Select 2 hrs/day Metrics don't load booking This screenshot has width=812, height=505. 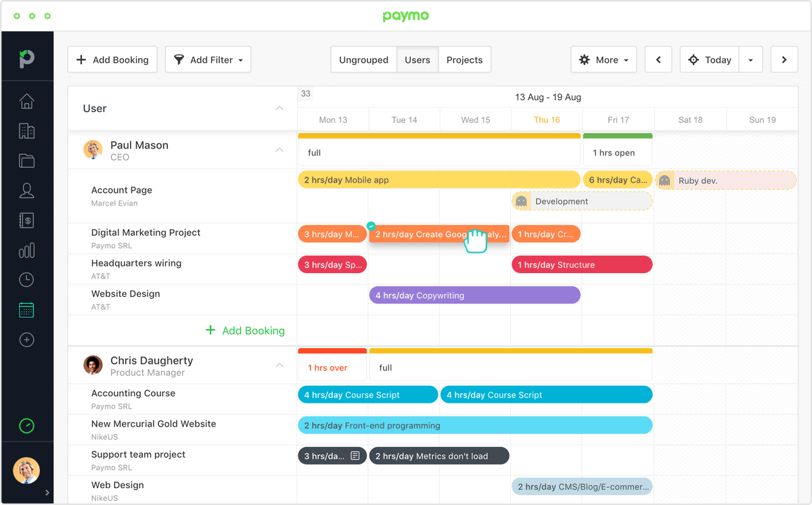point(439,456)
